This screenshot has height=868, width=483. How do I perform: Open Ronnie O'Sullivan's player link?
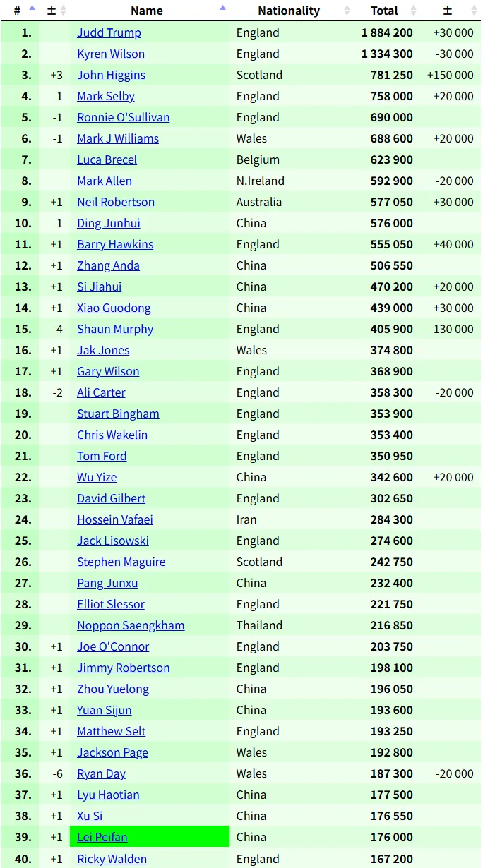tap(123, 117)
